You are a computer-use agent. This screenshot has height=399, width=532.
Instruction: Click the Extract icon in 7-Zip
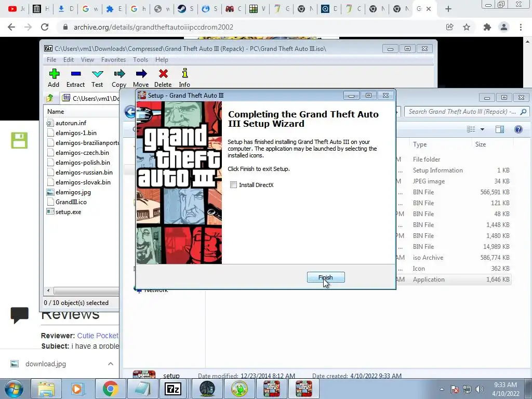[x=75, y=78]
